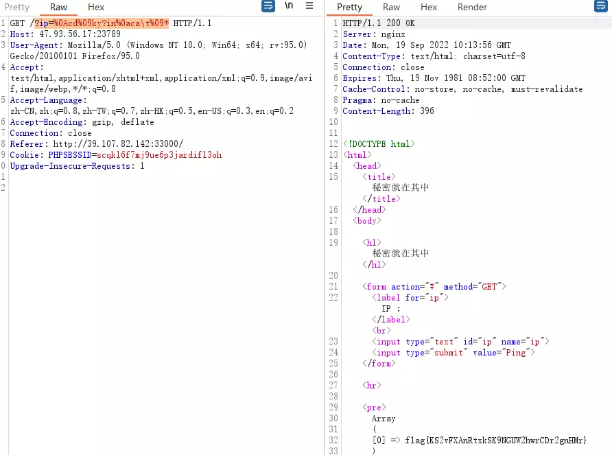The width and height of the screenshot is (612, 455).
Task: Click the Host header line in request
Action: 64,35
